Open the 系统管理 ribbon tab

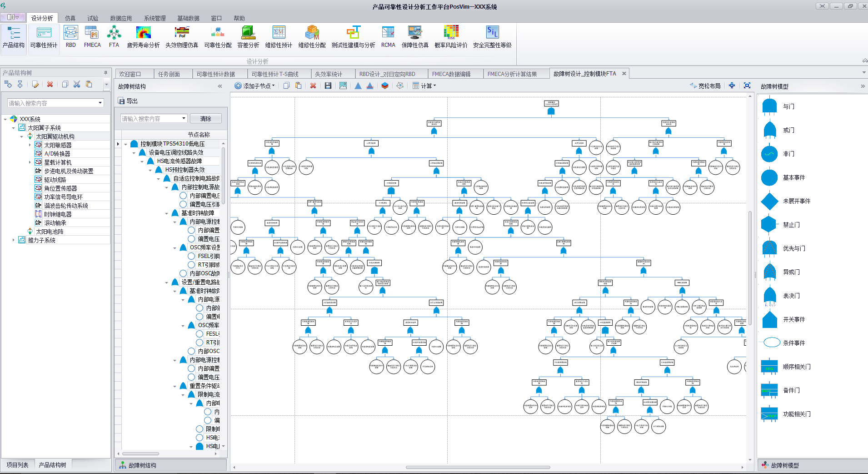click(155, 18)
